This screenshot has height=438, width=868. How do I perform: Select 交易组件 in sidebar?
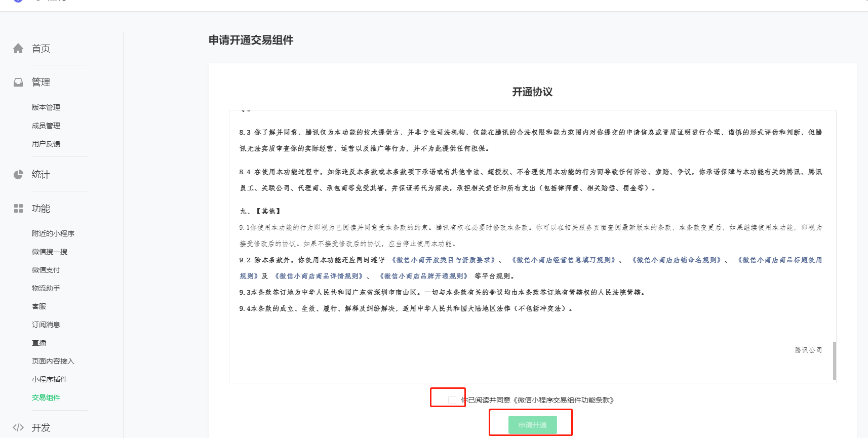[x=46, y=397]
